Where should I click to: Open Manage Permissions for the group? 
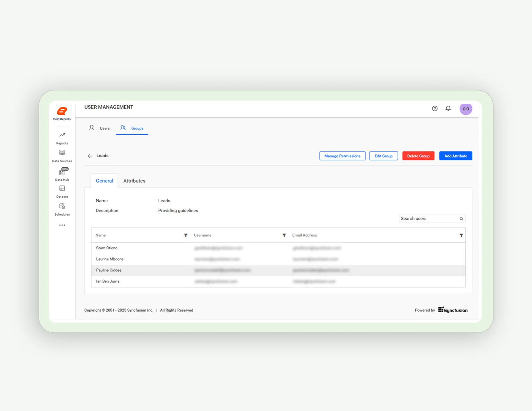(342, 156)
